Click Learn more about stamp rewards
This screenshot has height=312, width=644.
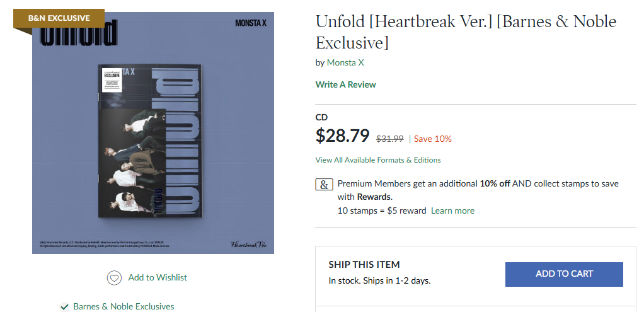(452, 211)
